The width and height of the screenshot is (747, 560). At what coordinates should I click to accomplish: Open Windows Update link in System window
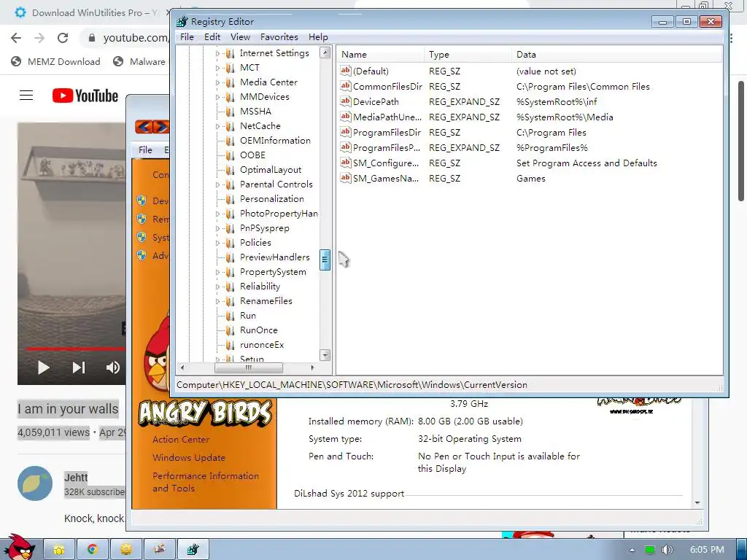pyautogui.click(x=189, y=458)
